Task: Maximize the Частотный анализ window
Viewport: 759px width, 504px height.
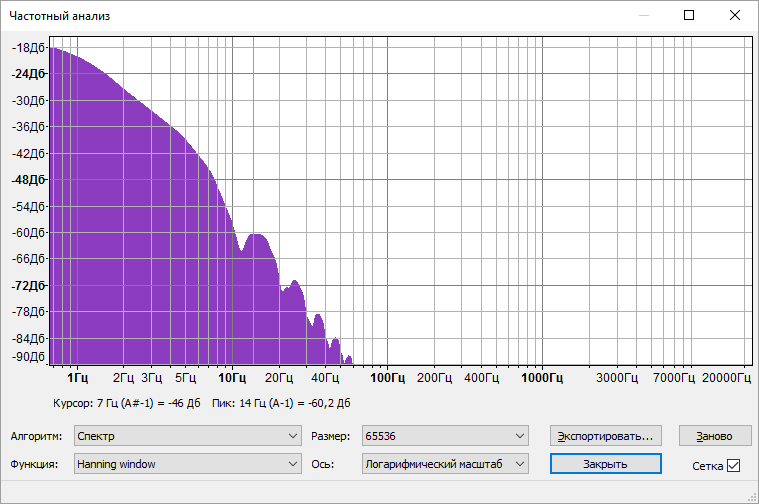Action: [689, 15]
